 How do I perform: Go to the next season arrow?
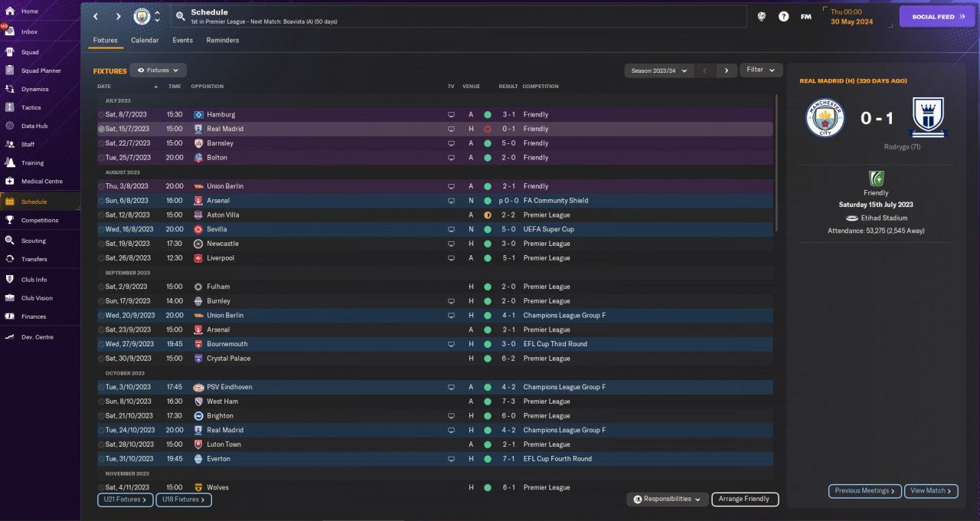pos(727,70)
